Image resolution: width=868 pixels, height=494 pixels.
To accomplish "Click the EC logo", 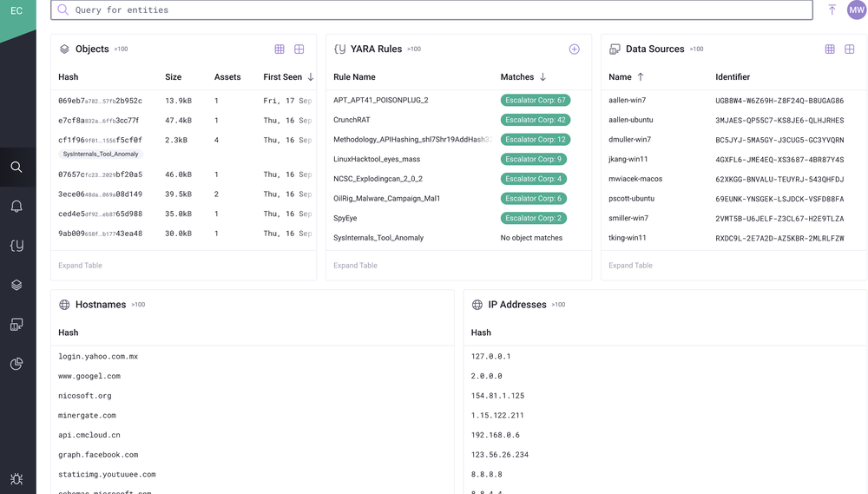I will pos(16,10).
